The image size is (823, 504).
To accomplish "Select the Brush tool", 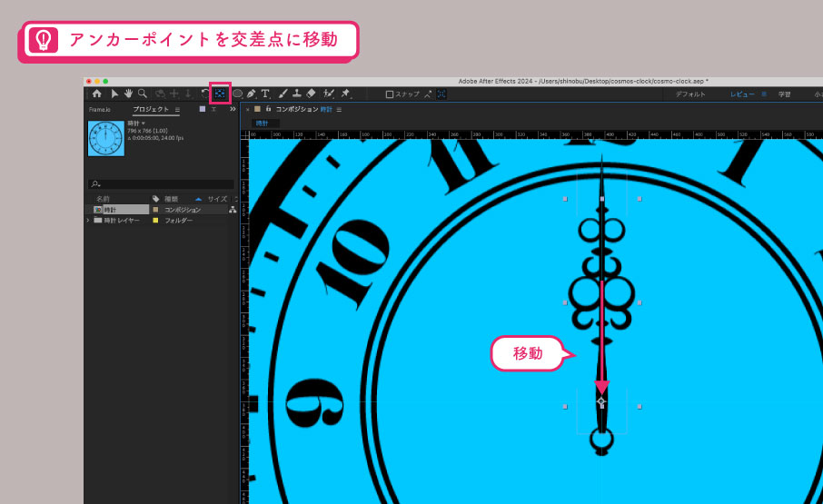I will tap(283, 94).
